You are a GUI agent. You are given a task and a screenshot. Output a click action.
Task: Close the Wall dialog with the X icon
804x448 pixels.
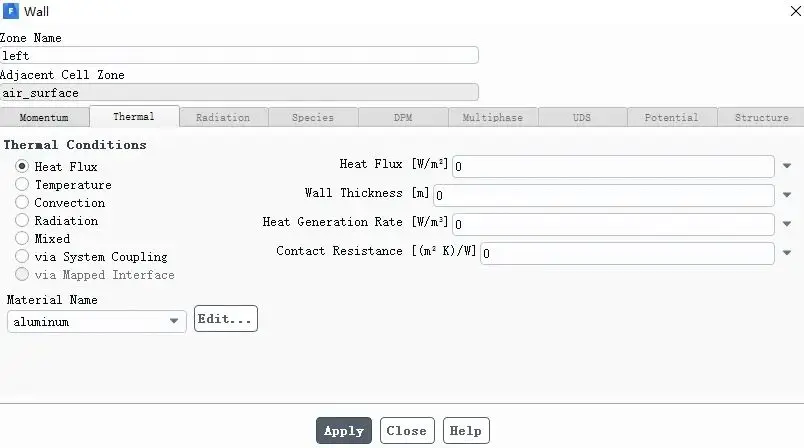click(795, 11)
